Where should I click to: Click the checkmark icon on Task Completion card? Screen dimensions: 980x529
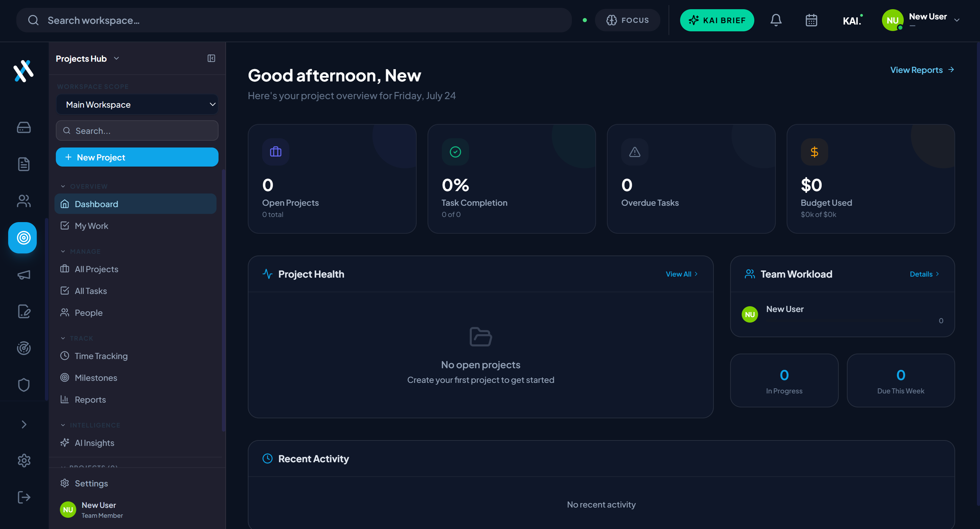[x=455, y=152]
